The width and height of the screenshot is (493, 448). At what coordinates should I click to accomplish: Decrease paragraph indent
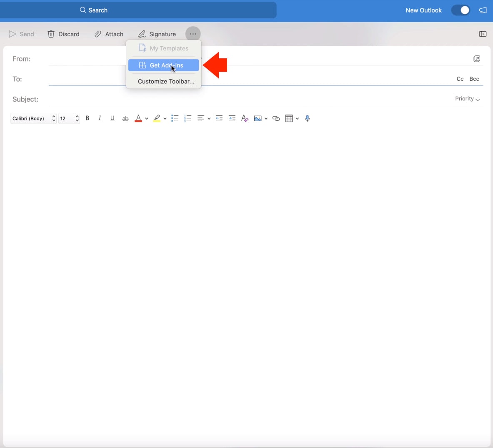click(x=219, y=118)
